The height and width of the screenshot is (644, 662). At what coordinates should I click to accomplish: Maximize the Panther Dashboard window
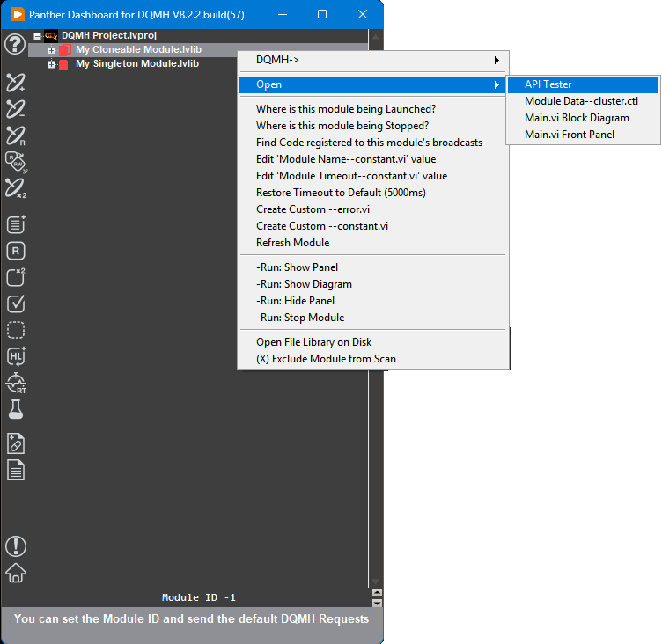point(322,14)
